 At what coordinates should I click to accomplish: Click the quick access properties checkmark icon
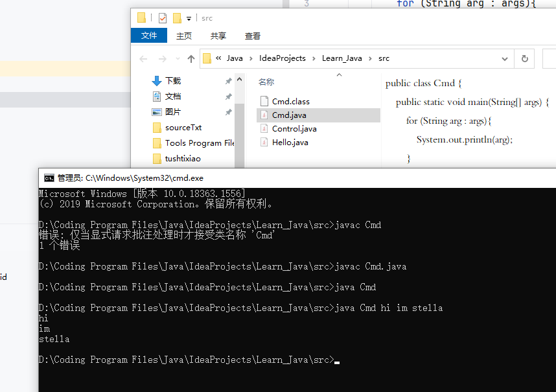(163, 18)
